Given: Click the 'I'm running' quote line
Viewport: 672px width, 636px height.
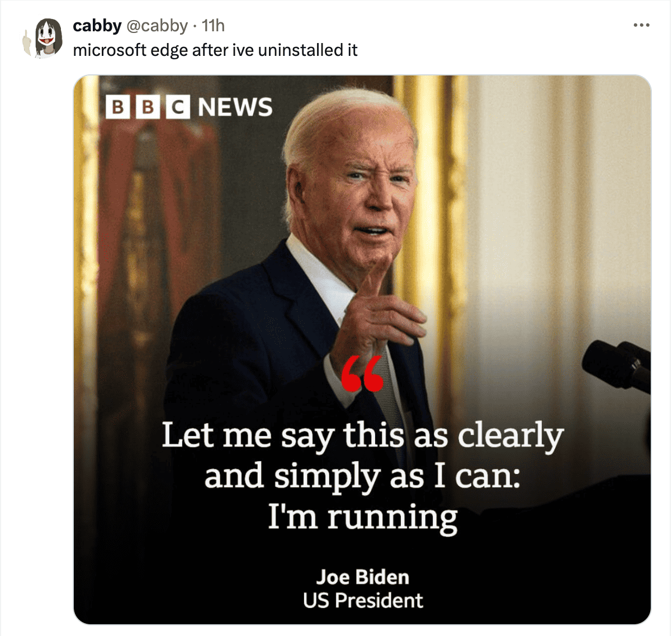Looking at the screenshot, I should (362, 517).
